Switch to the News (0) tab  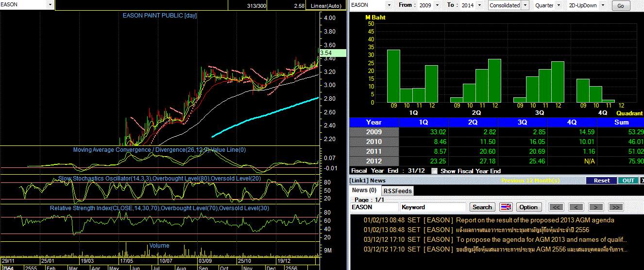pos(364,190)
